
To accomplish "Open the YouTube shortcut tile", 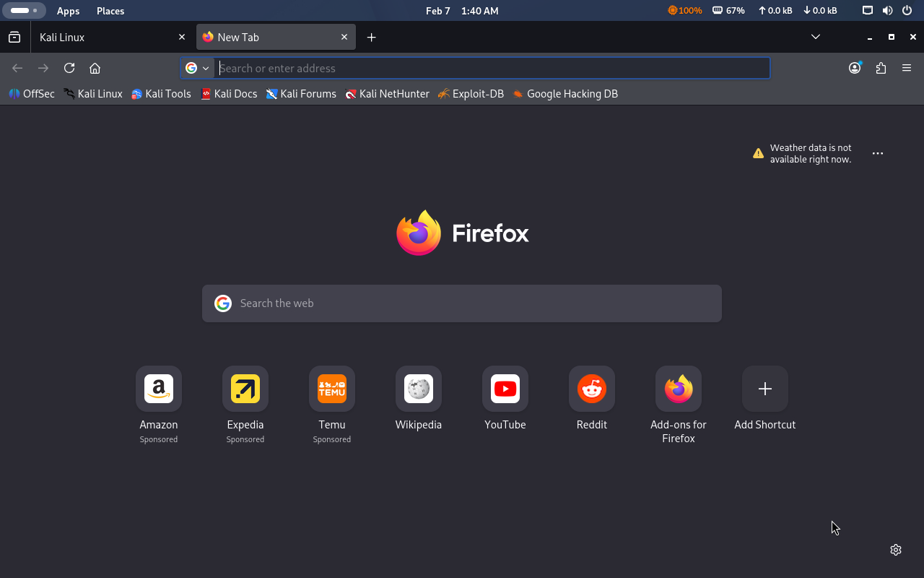I will pyautogui.click(x=505, y=389).
